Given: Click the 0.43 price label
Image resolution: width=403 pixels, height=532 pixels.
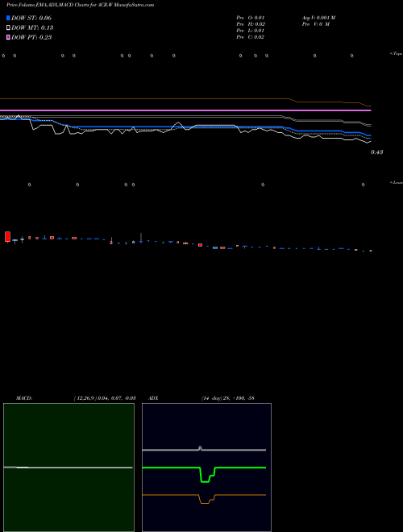Looking at the screenshot, I should click(x=377, y=152).
